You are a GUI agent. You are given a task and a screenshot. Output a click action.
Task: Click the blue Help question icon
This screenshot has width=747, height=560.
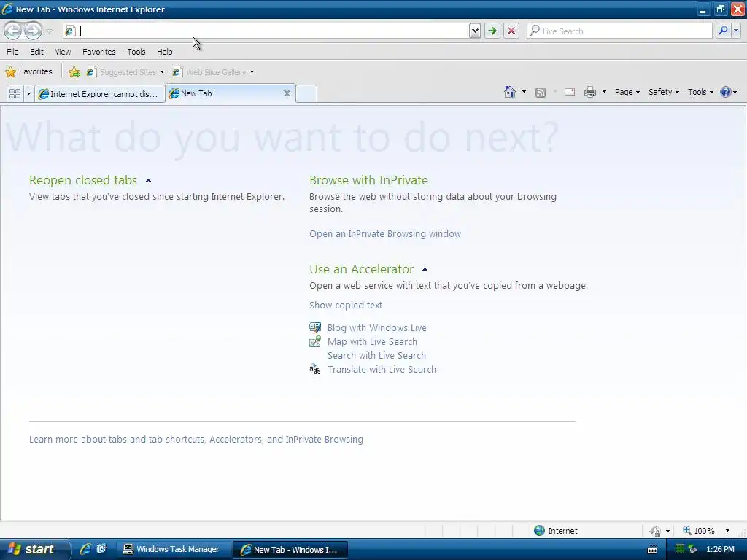pos(726,92)
